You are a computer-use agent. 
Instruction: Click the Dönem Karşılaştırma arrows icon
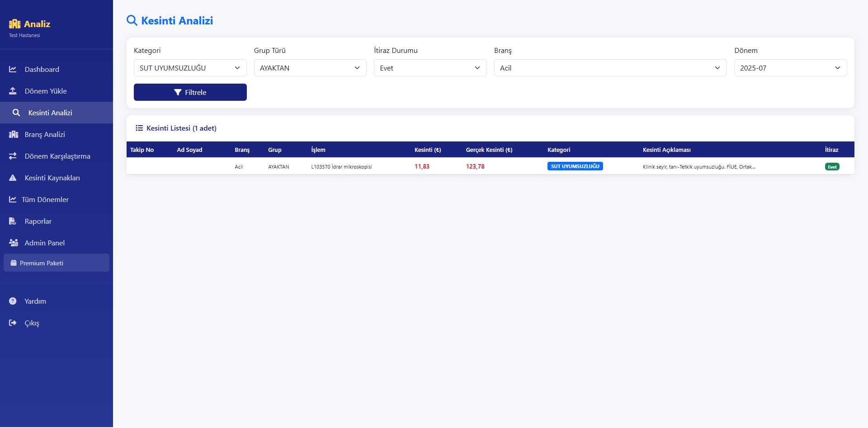tap(13, 156)
